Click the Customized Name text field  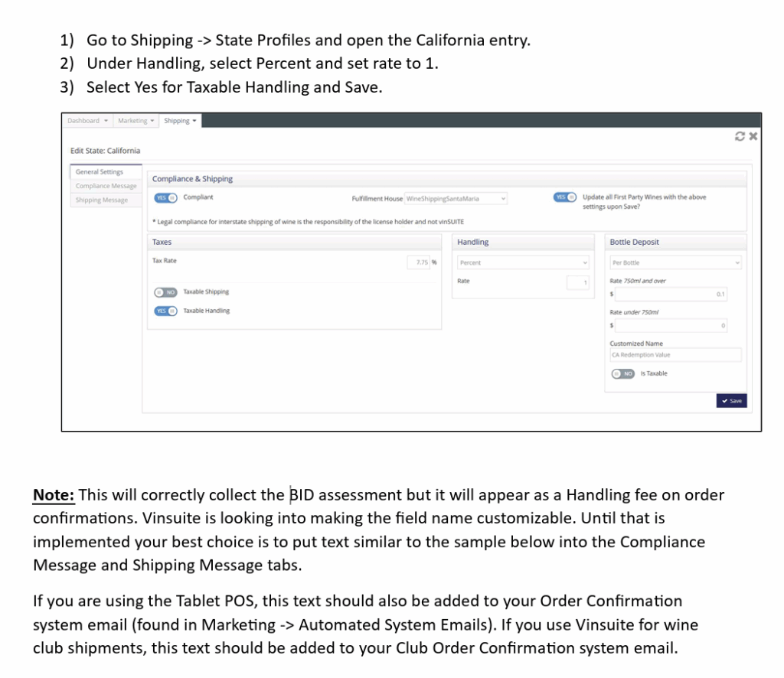point(675,355)
